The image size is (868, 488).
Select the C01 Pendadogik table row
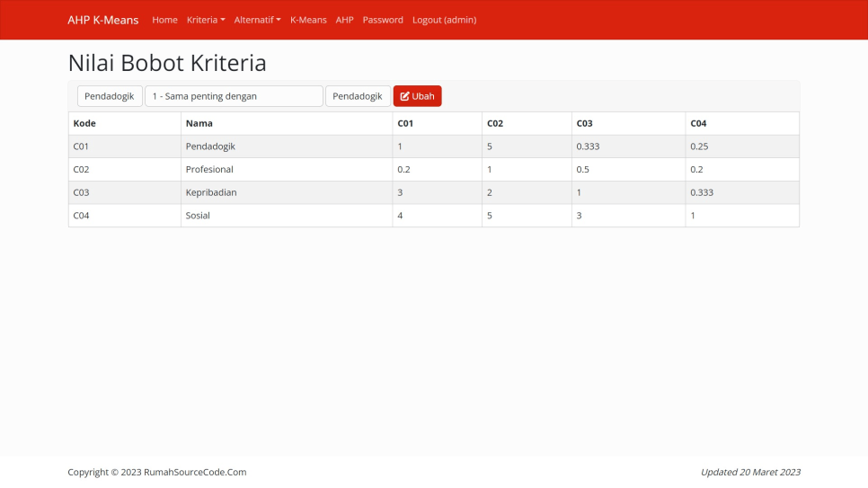tap(209, 146)
